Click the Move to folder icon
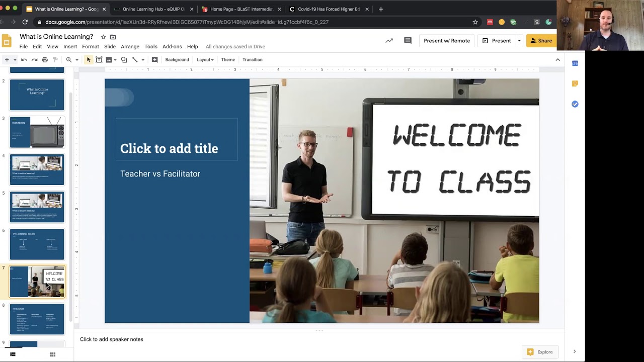 (x=113, y=37)
